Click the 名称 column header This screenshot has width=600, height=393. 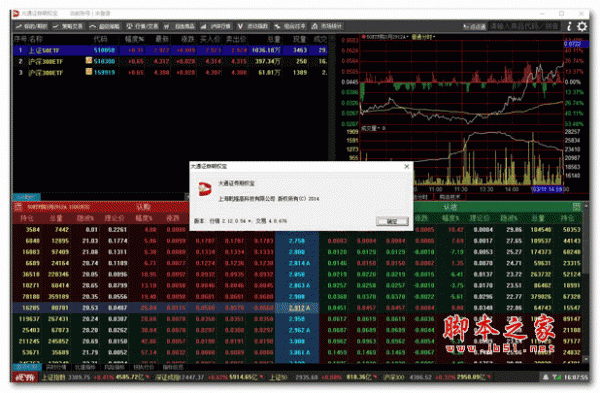36,39
